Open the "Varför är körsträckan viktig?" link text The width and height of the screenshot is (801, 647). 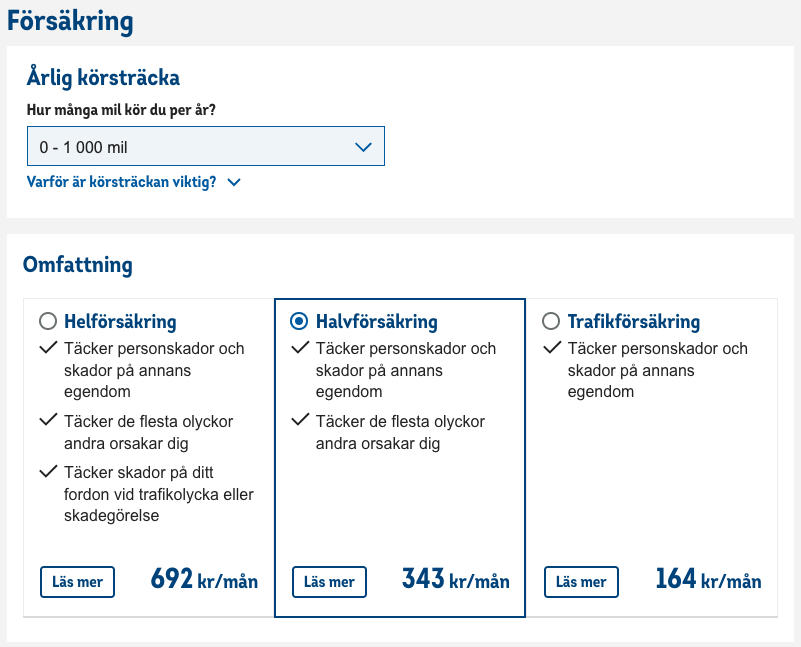pyautogui.click(x=122, y=182)
